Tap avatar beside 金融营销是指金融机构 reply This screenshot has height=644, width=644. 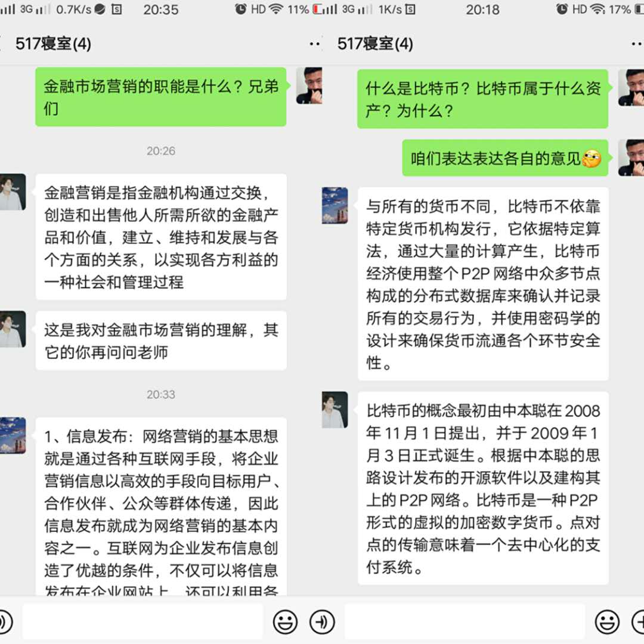pos(13,192)
